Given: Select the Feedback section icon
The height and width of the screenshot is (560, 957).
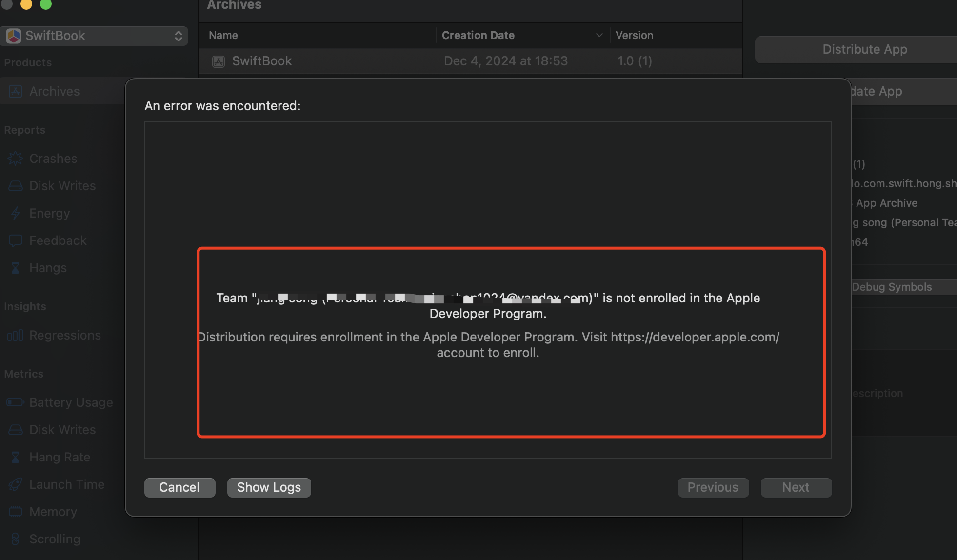Looking at the screenshot, I should 15,240.
